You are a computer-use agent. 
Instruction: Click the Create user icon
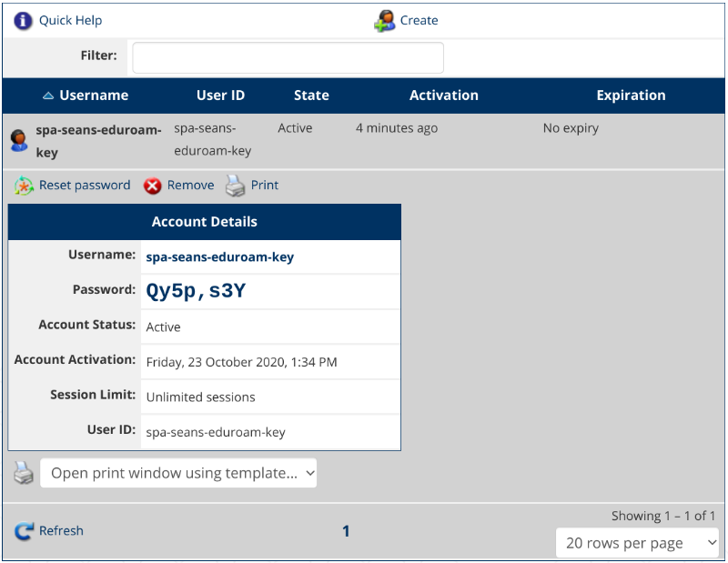tap(384, 21)
